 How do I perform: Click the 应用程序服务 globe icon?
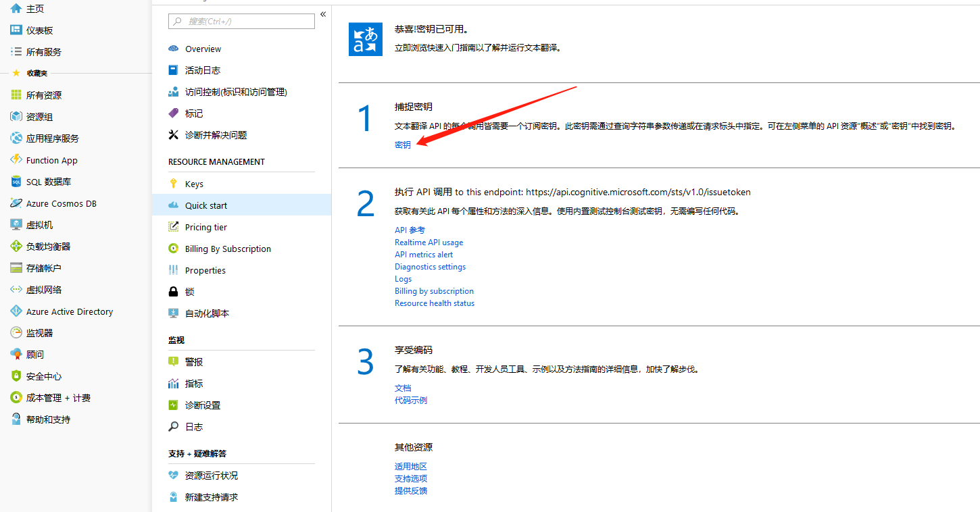point(16,138)
